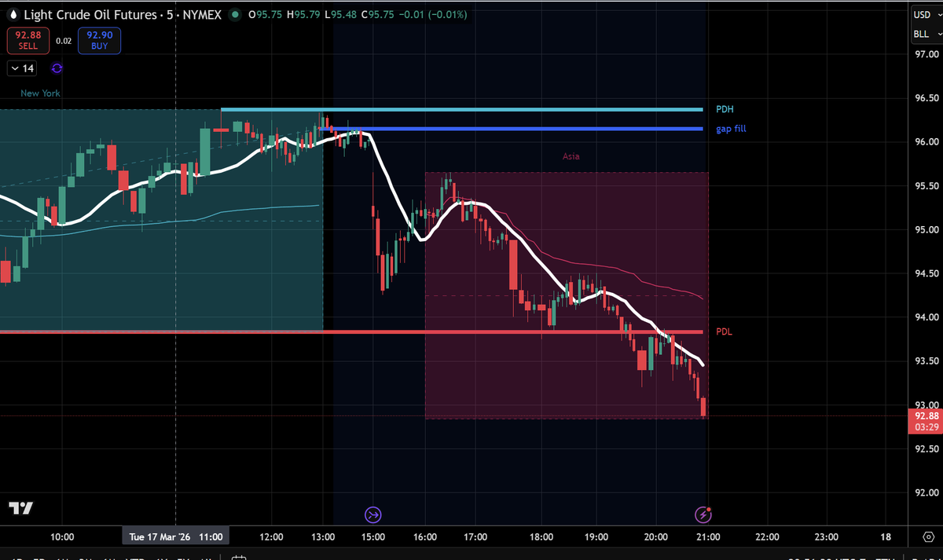Viewport: 943px width, 560px height.
Task: Click the 15:00 time axis label
Action: coord(372,537)
